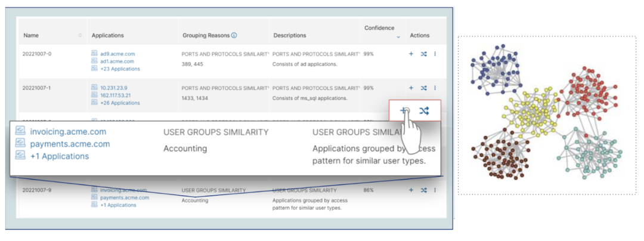Open the three-dot menu for row 20221007-9
644x241 pixels.
click(x=435, y=190)
